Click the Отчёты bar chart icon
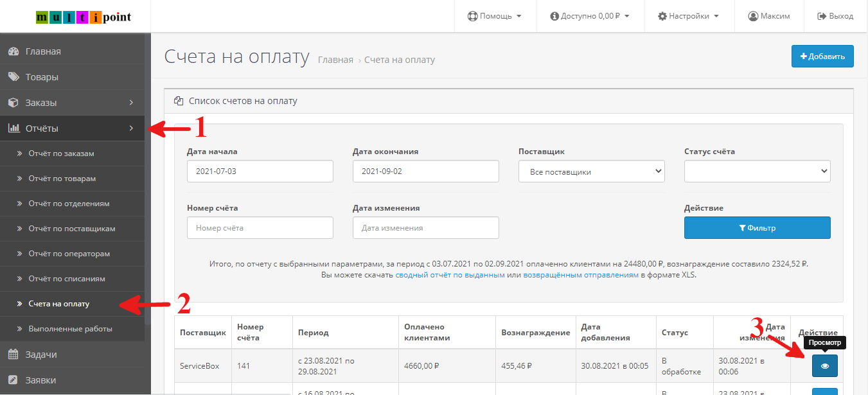The image size is (868, 395). pyautogui.click(x=13, y=128)
